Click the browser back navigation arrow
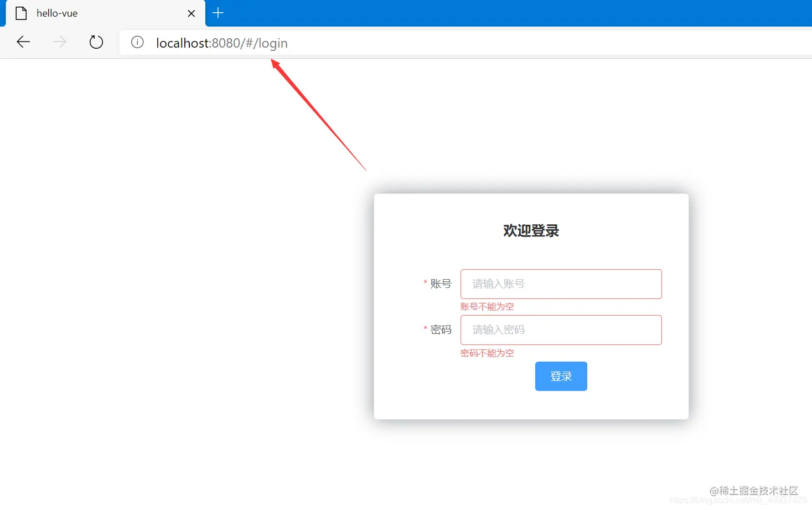This screenshot has height=510, width=812. (23, 42)
